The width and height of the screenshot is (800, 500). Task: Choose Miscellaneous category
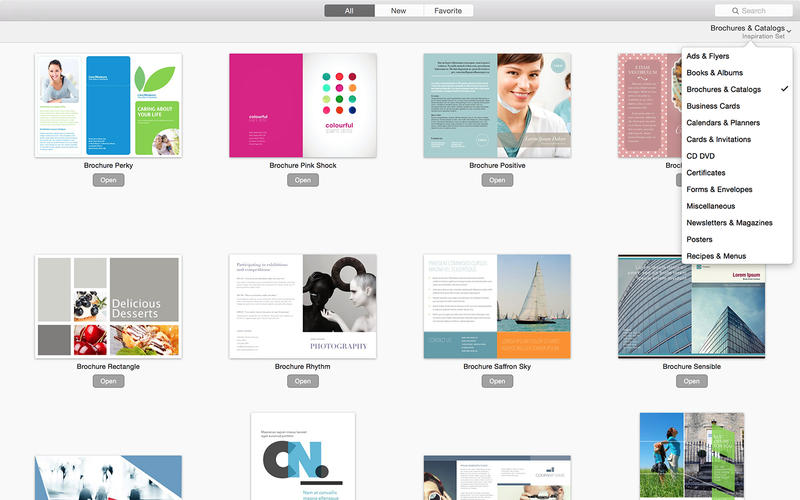pos(737,206)
